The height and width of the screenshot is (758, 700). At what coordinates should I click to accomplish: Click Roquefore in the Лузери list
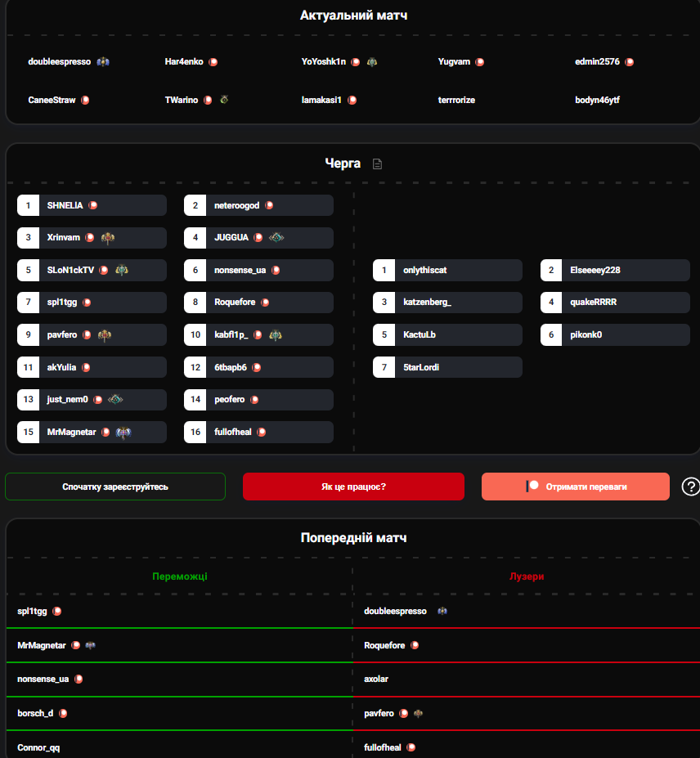(x=384, y=645)
